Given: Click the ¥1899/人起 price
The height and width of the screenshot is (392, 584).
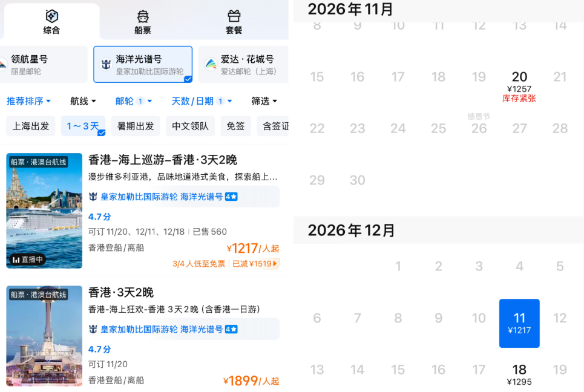Looking at the screenshot, I should click(251, 381).
